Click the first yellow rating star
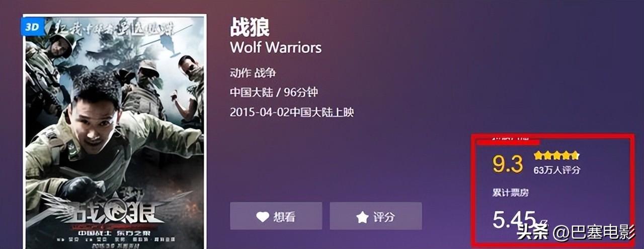 point(538,155)
